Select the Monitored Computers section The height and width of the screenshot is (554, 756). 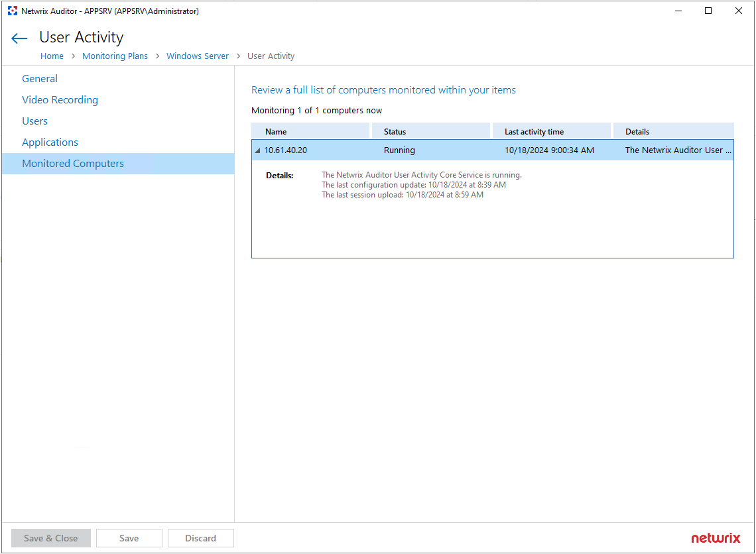tap(73, 164)
